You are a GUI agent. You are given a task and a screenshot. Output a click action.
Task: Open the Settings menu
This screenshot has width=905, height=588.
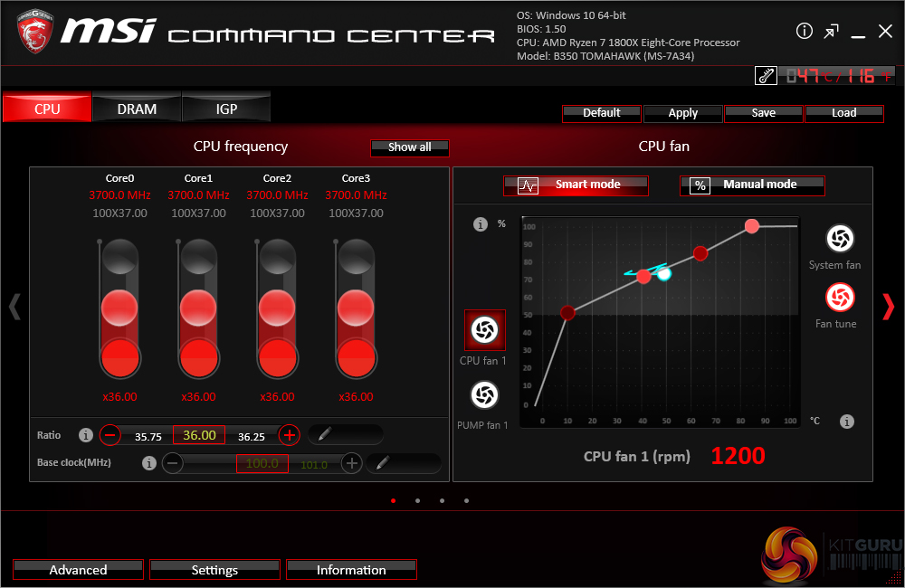214,570
